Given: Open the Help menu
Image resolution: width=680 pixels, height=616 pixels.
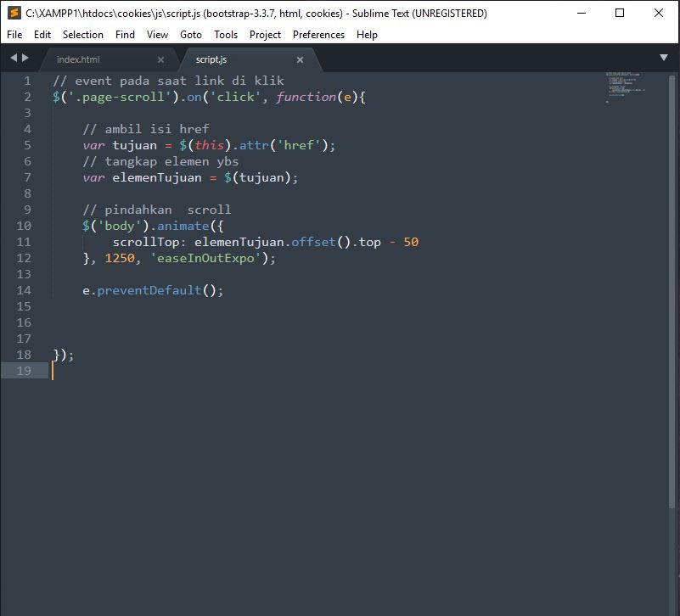Looking at the screenshot, I should (367, 35).
